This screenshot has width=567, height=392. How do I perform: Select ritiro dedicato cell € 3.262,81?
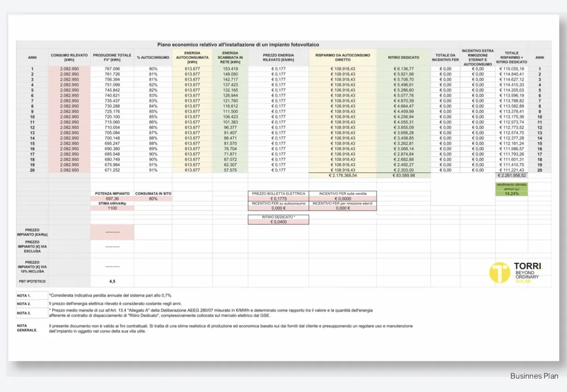click(403, 143)
